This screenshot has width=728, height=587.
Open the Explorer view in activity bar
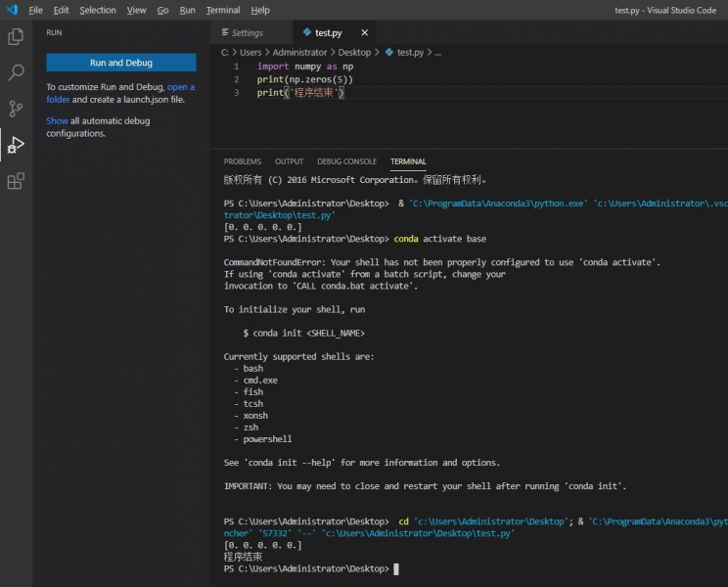click(16, 36)
